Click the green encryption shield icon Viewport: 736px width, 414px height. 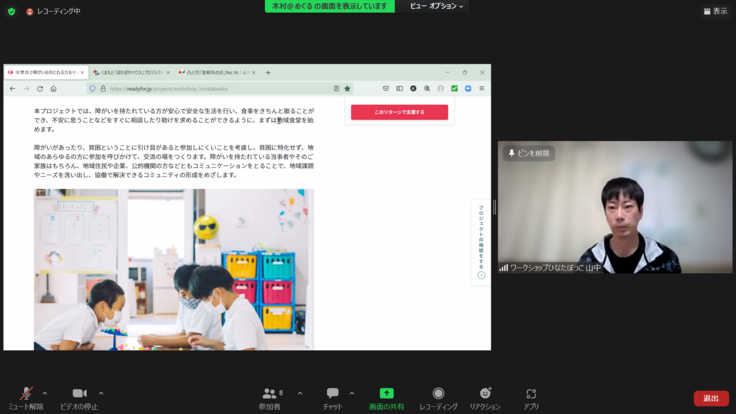11,11
